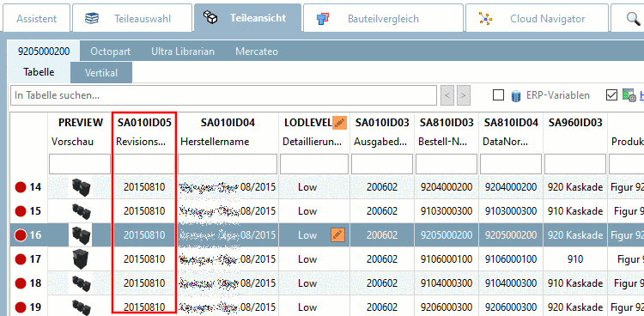Click the filter field under Herstellername
644x316 pixels.
228,164
